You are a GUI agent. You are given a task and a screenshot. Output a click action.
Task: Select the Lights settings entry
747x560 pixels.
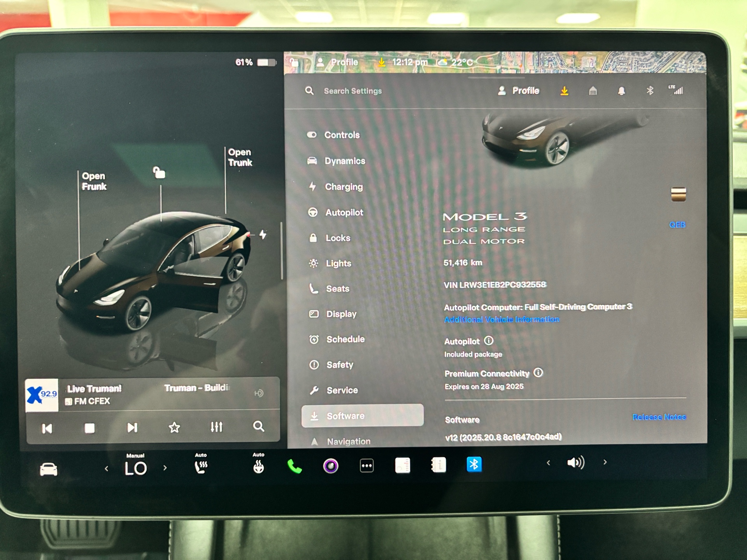click(330, 263)
